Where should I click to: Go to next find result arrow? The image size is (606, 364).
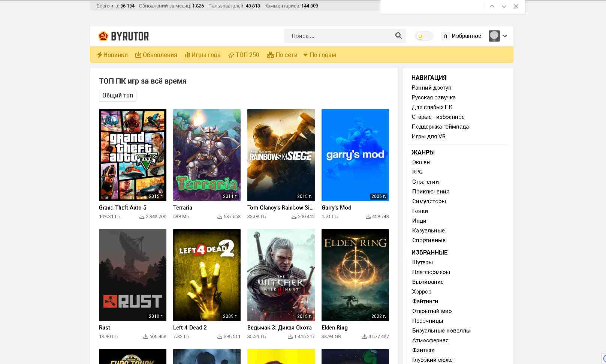coord(504,6)
